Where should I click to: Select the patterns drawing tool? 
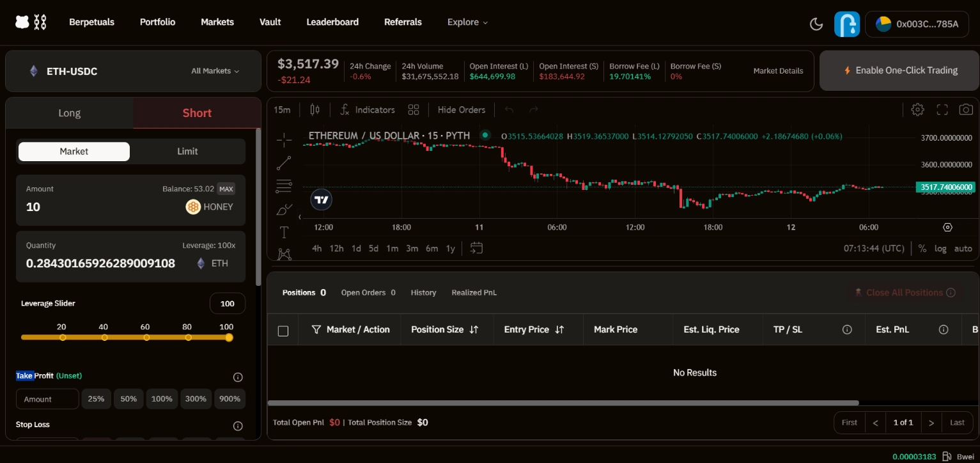coord(284,254)
